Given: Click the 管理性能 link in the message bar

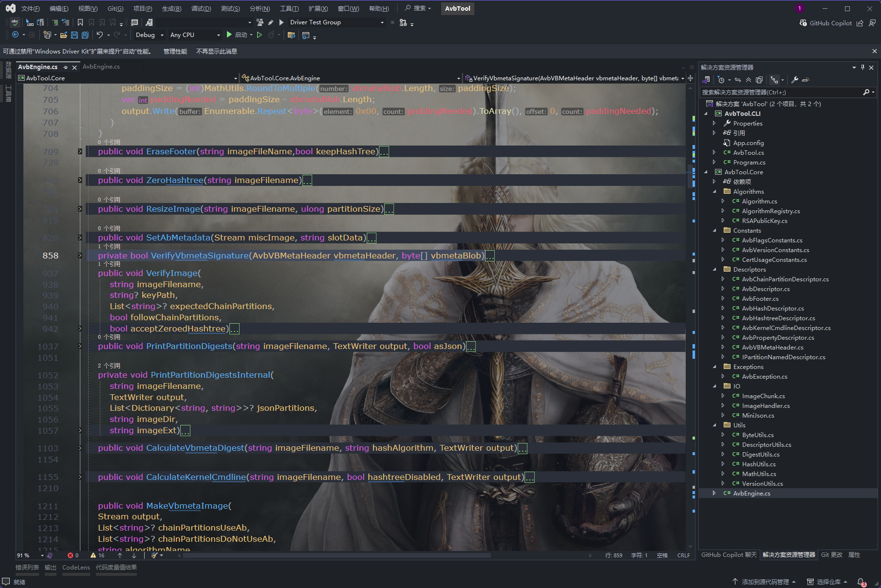Looking at the screenshot, I should (x=174, y=51).
